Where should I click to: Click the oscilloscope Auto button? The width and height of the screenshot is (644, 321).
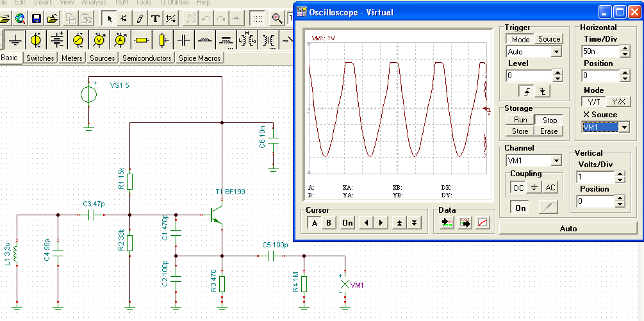tap(568, 229)
